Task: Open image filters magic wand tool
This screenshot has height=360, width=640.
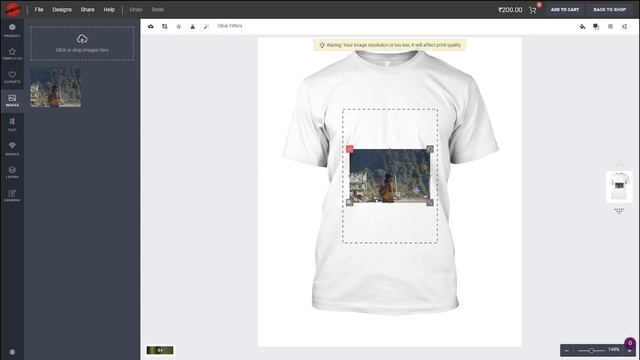Action: tap(206, 27)
